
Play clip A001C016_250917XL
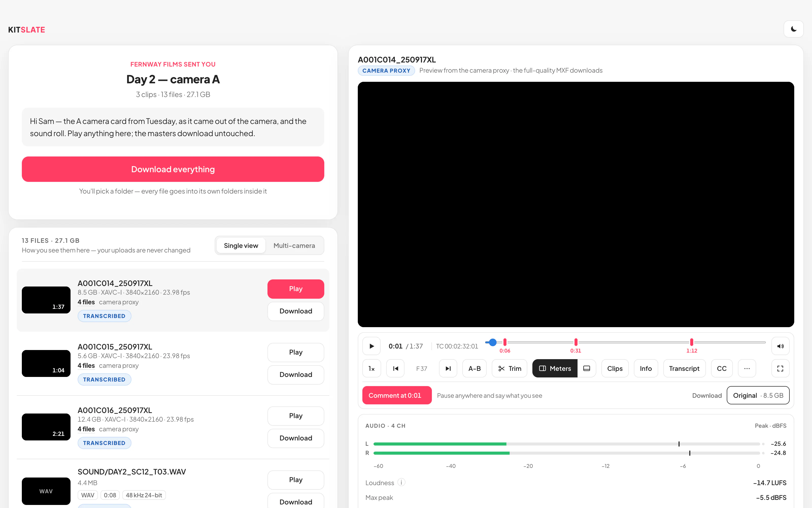(x=296, y=416)
